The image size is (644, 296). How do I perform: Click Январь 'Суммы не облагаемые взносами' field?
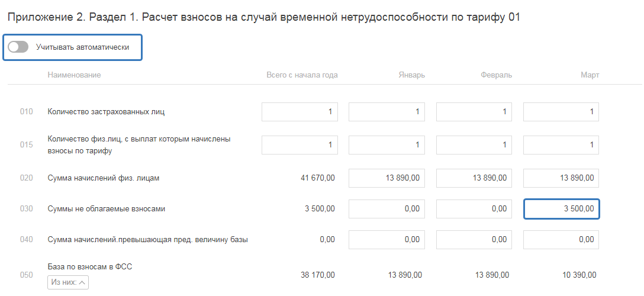[x=387, y=208]
